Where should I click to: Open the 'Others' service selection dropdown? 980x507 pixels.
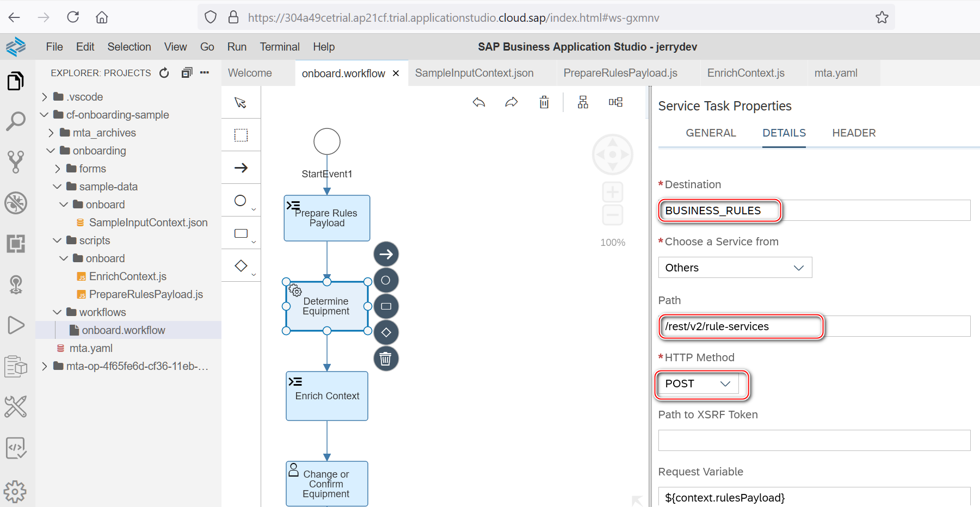coord(735,267)
